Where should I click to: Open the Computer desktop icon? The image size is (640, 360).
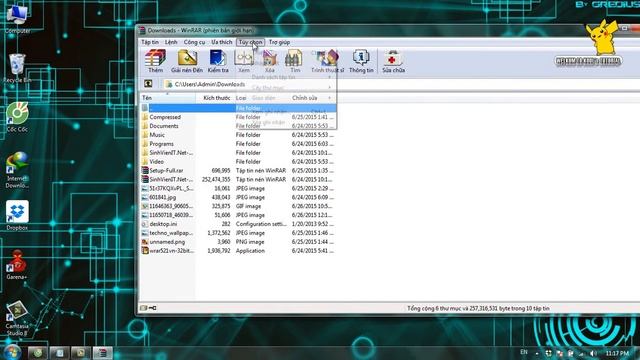click(17, 18)
